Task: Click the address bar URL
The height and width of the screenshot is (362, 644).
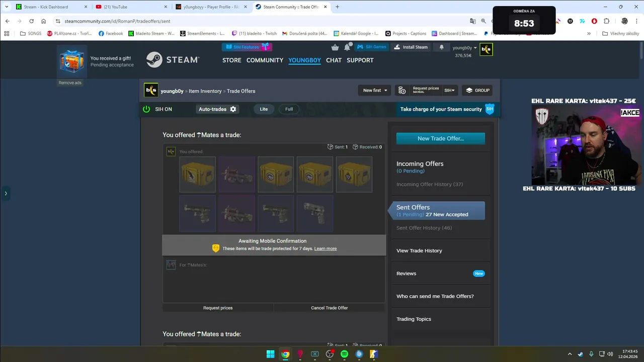Action: point(117,21)
